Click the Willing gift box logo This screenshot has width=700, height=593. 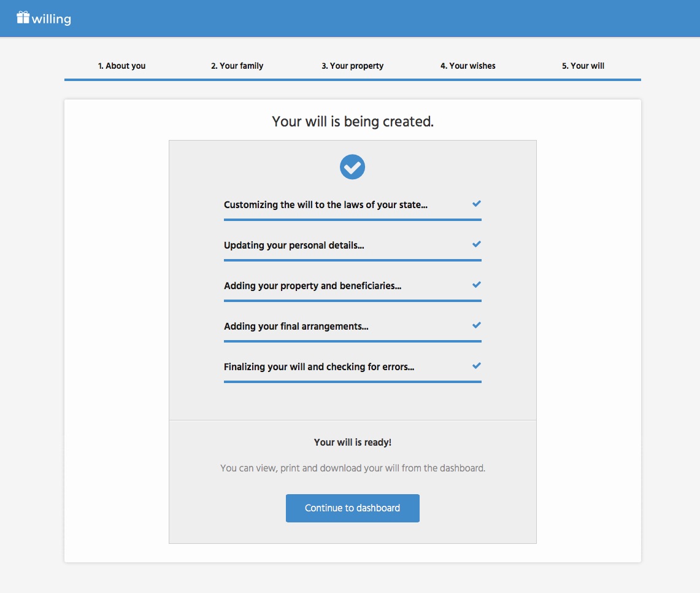tap(23, 17)
